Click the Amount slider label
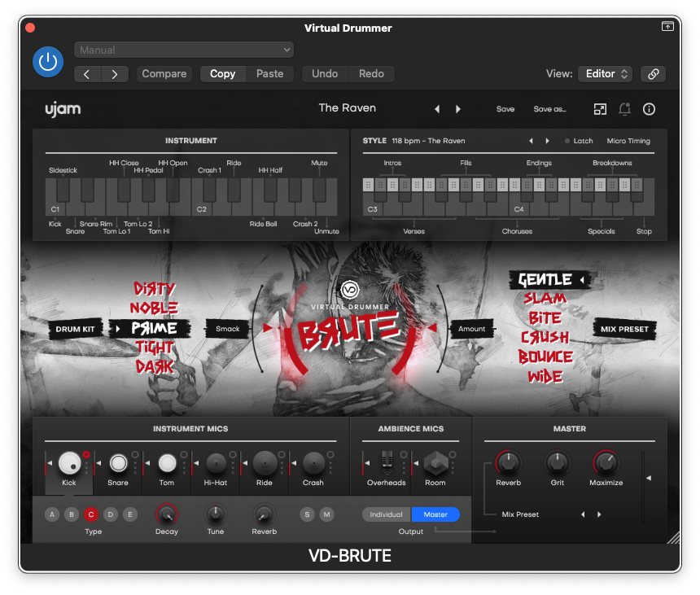 coord(471,329)
